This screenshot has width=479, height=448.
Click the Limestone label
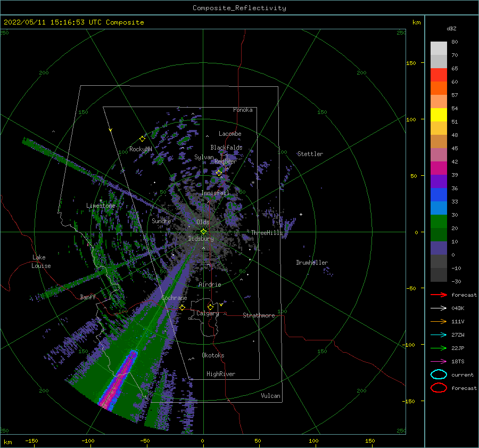click(101, 206)
